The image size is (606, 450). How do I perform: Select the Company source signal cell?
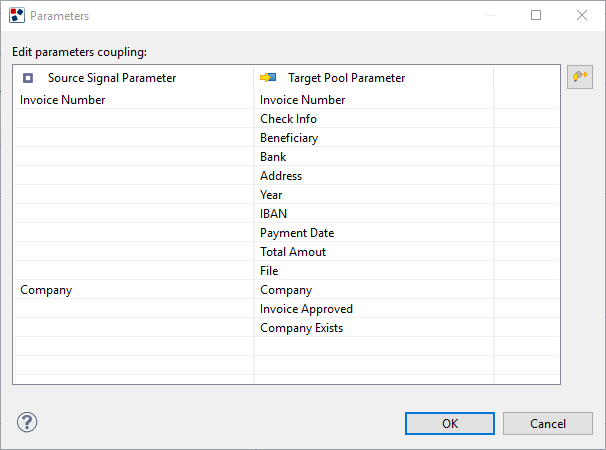(x=134, y=290)
